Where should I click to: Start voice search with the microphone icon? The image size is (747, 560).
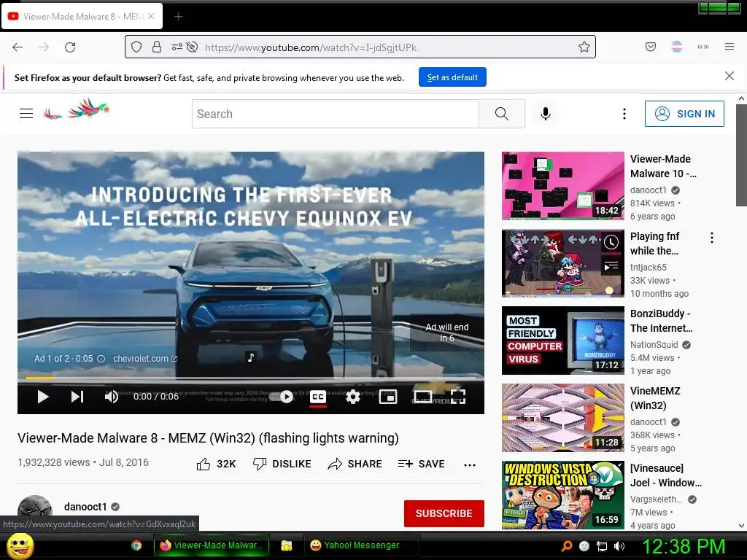(546, 114)
